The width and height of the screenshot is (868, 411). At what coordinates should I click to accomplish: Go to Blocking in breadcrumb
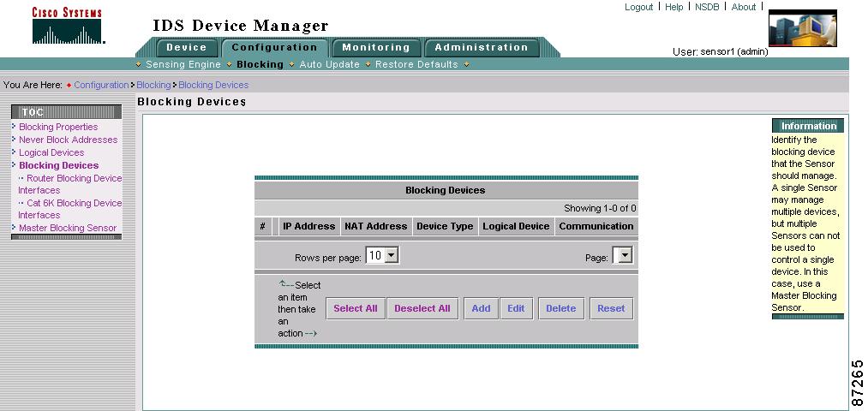click(x=153, y=85)
